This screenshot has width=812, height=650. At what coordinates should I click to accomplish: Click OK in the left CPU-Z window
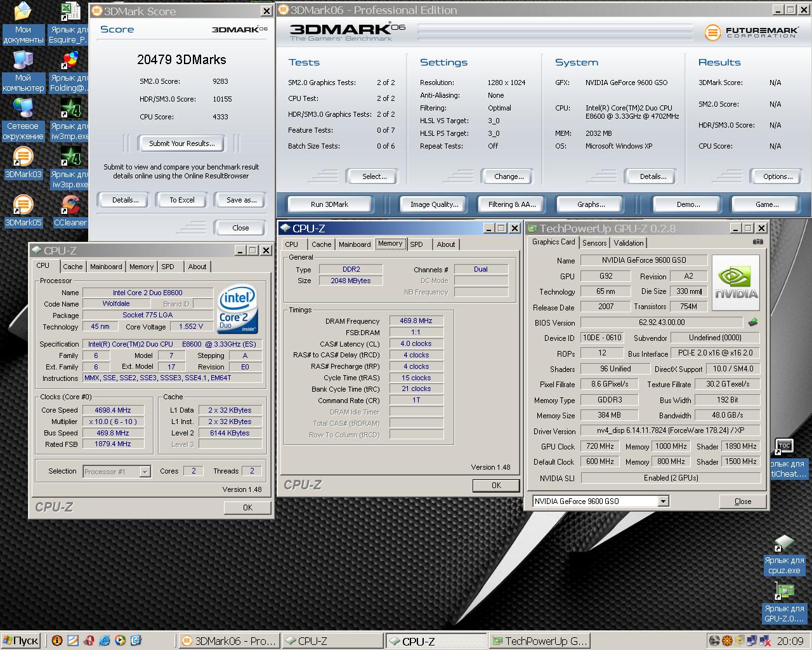[x=248, y=508]
